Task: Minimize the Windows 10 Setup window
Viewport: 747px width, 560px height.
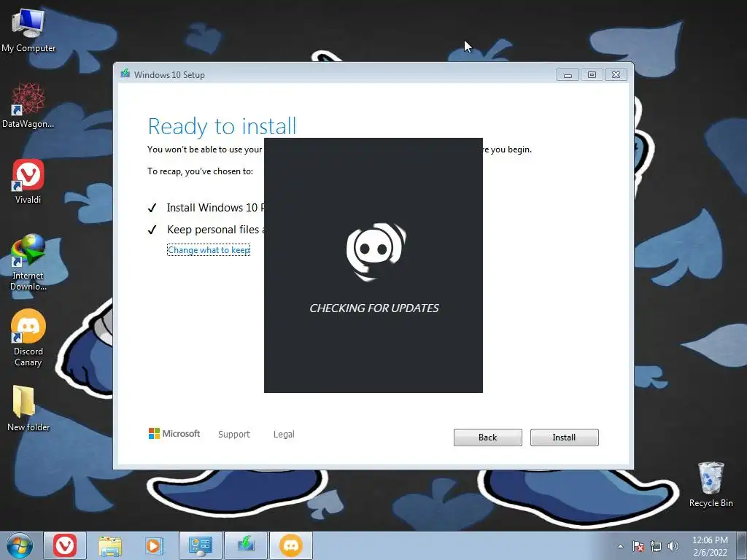Action: [x=568, y=75]
